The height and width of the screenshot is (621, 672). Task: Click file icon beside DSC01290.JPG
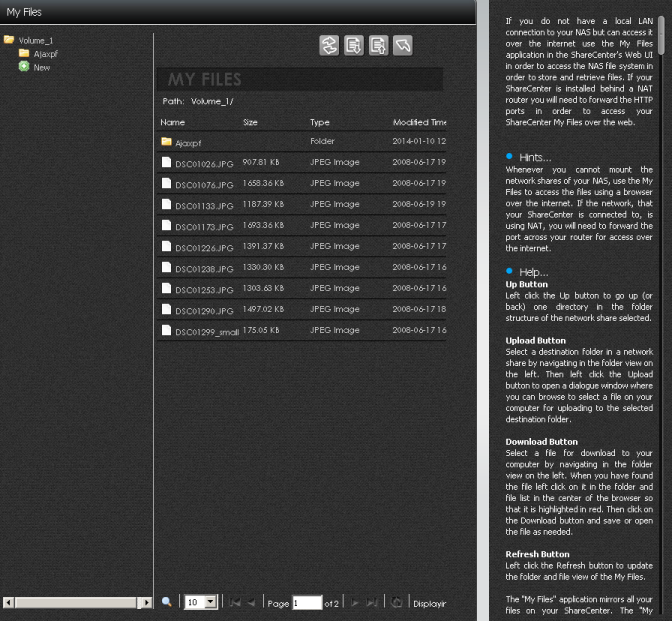tap(166, 309)
